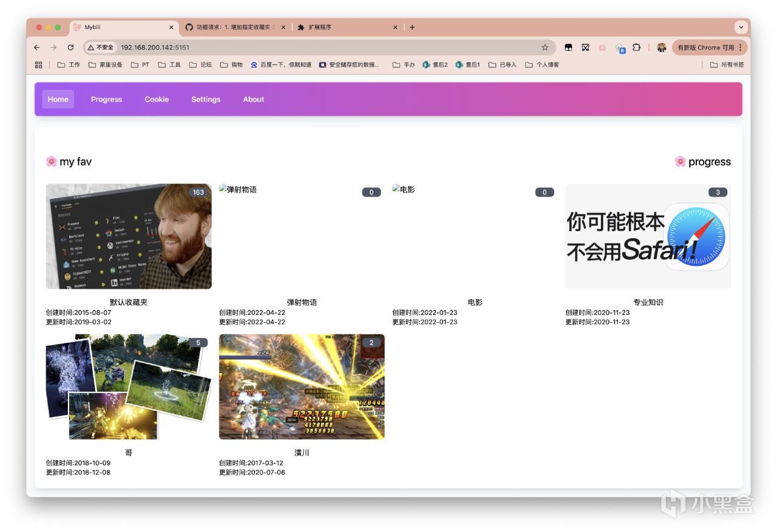Open the 有新版 Chrome 可用 update menu

pyautogui.click(x=710, y=47)
